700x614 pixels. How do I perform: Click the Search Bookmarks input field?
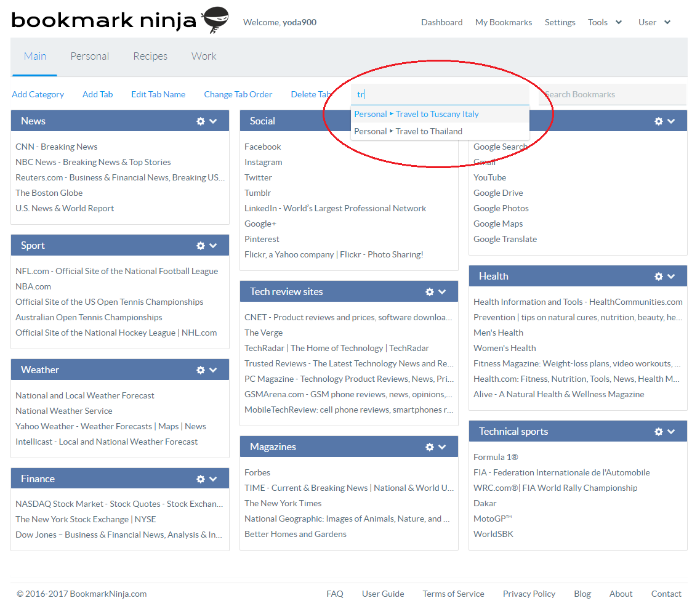[x=612, y=94]
